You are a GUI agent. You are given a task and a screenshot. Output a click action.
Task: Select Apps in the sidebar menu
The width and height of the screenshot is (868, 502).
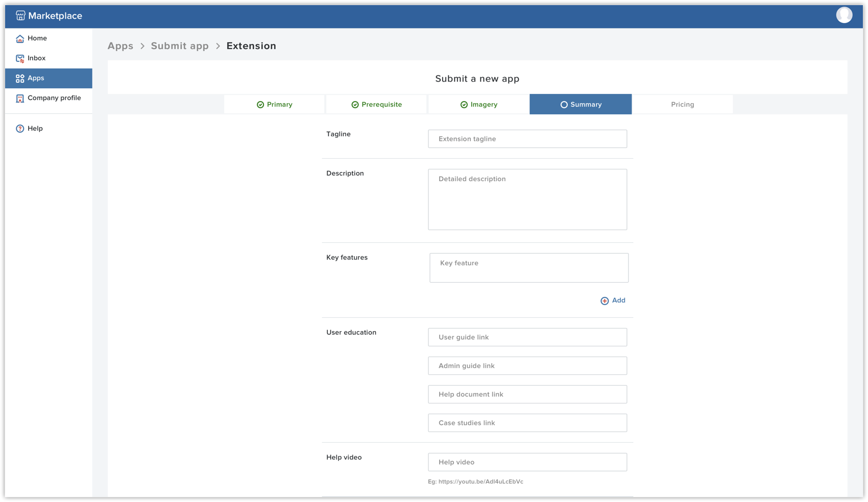pyautogui.click(x=49, y=78)
